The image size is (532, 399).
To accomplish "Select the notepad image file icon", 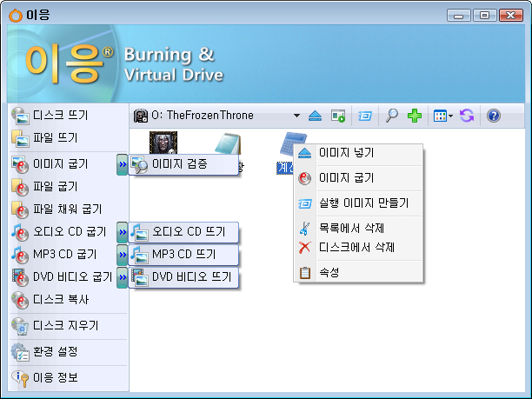I will pyautogui.click(x=229, y=143).
